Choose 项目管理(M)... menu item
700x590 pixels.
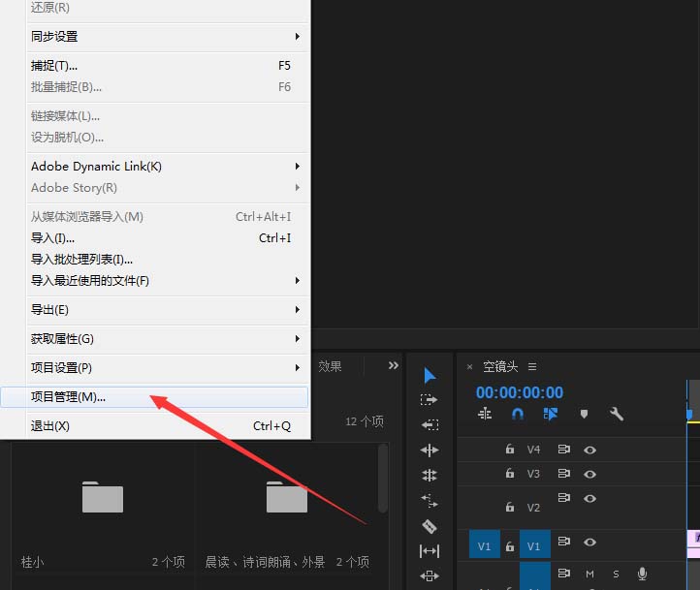tap(154, 397)
